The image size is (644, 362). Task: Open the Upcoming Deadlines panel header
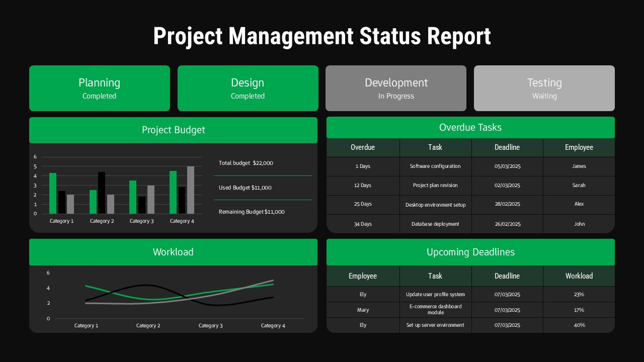click(470, 252)
